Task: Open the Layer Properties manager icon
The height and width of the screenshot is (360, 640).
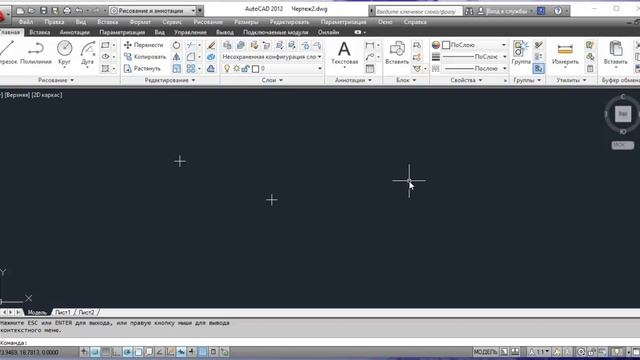Action: point(227,45)
